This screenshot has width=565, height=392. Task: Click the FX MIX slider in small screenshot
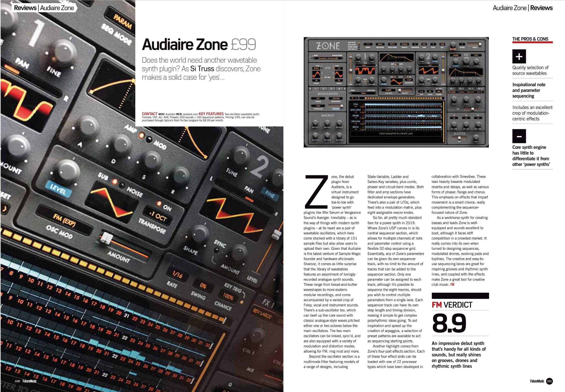pos(470,109)
